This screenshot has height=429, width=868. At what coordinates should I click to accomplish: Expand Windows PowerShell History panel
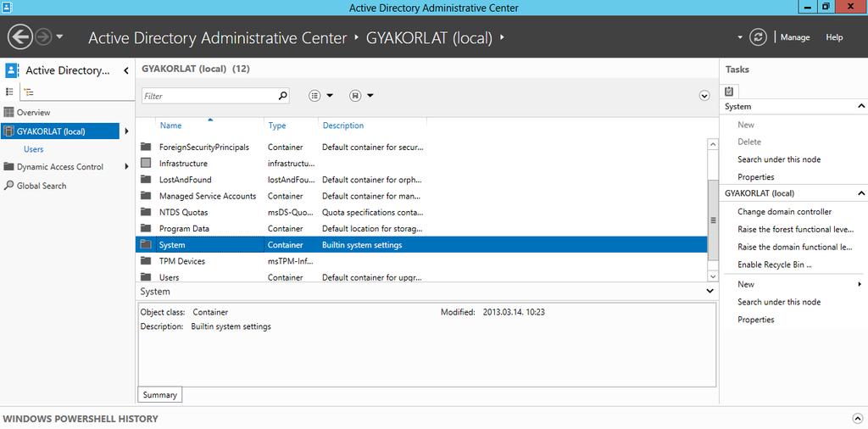pyautogui.click(x=857, y=419)
